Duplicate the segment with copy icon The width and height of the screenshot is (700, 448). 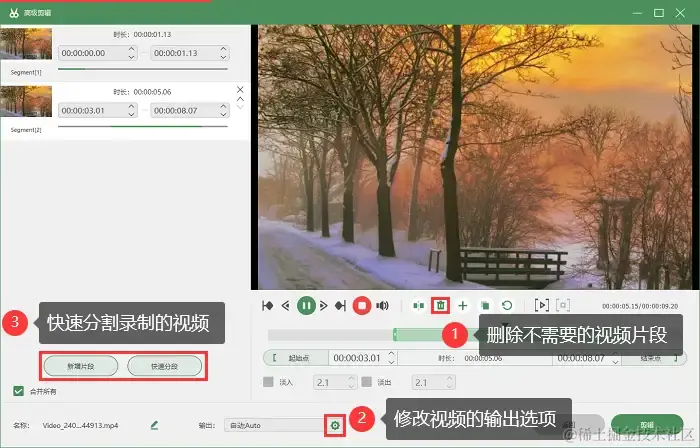(485, 306)
